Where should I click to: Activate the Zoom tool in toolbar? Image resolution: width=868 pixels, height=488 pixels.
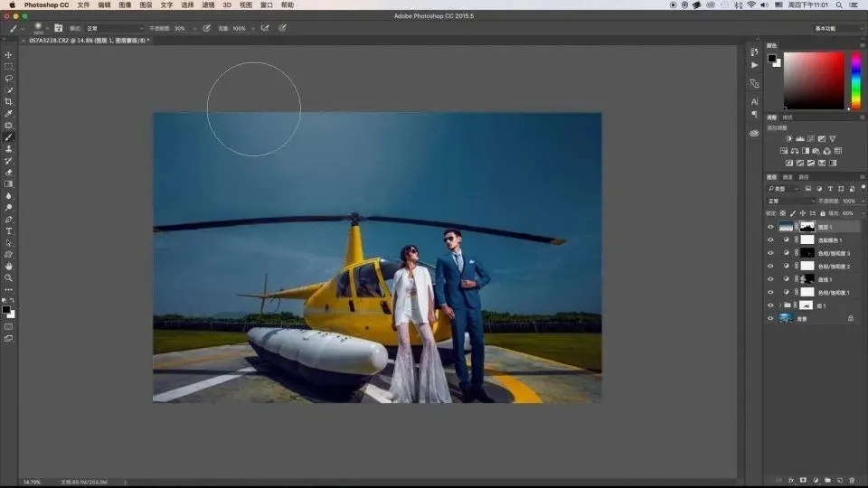click(x=9, y=278)
